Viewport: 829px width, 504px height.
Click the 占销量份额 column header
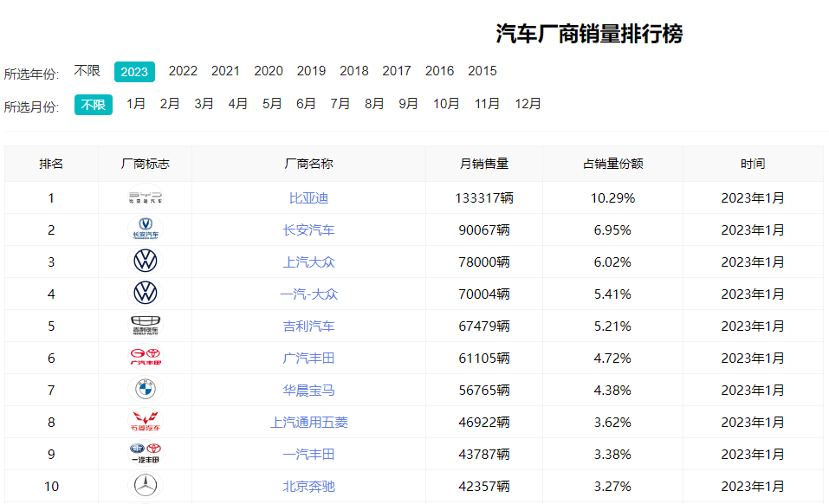coord(612,164)
